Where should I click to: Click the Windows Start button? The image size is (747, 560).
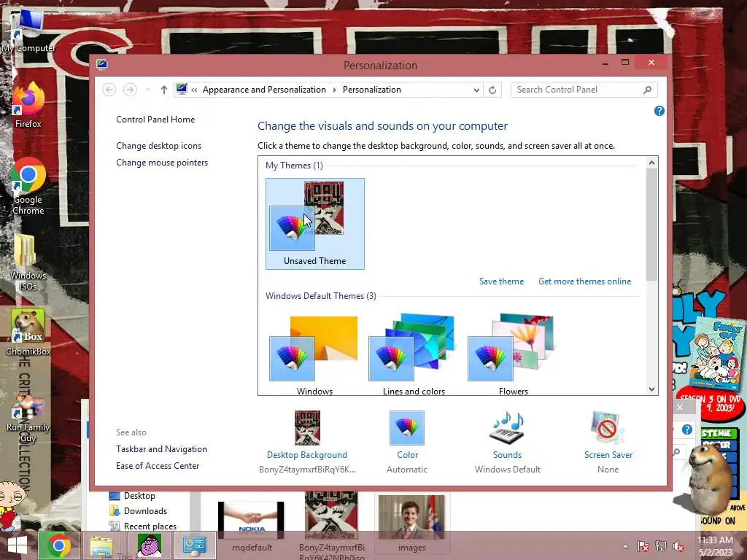[x=18, y=545]
